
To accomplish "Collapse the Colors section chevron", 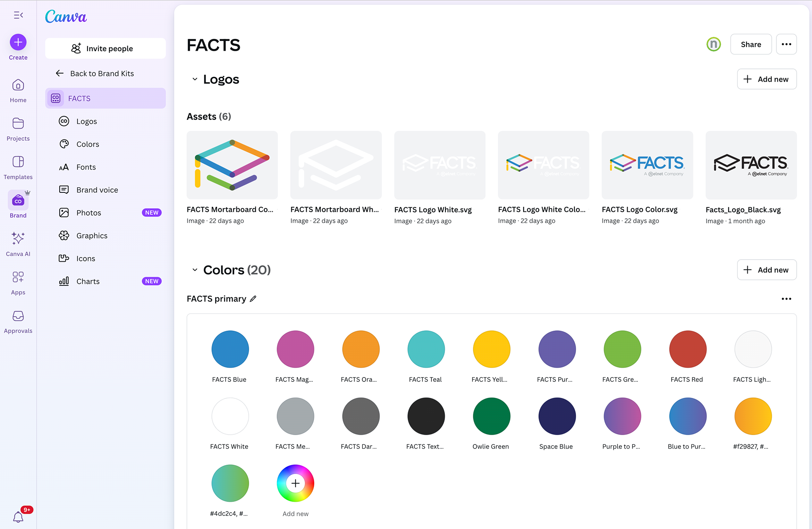I will (x=195, y=270).
